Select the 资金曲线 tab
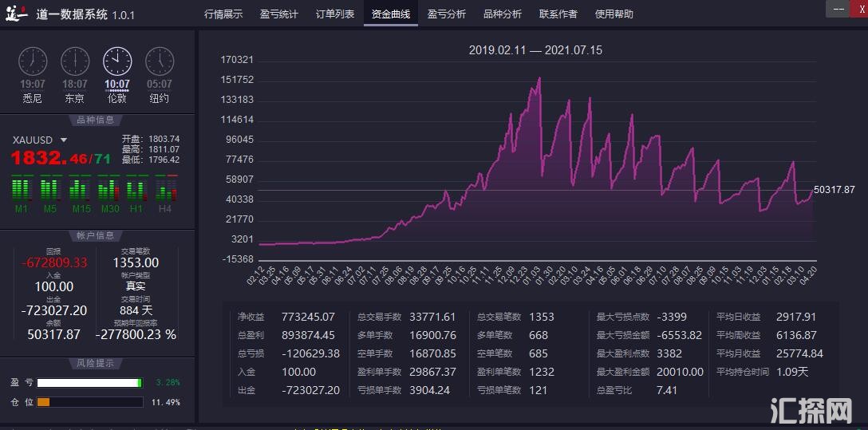Image resolution: width=868 pixels, height=430 pixels. [390, 14]
